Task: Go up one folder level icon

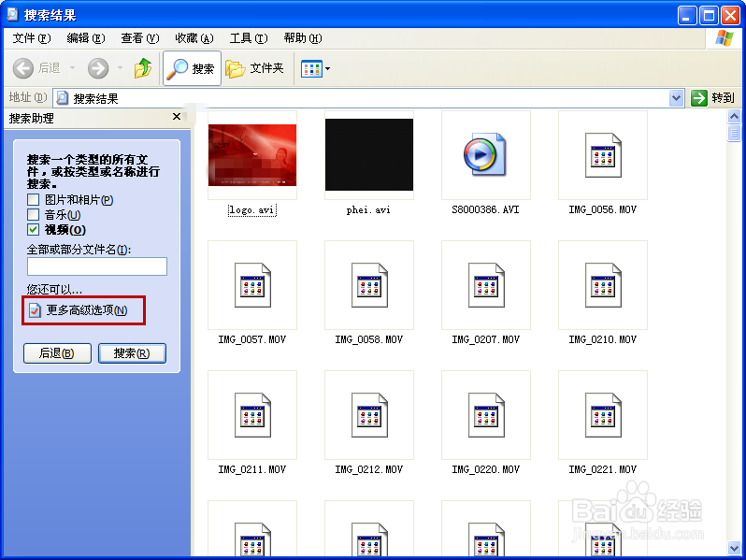Action: click(143, 68)
